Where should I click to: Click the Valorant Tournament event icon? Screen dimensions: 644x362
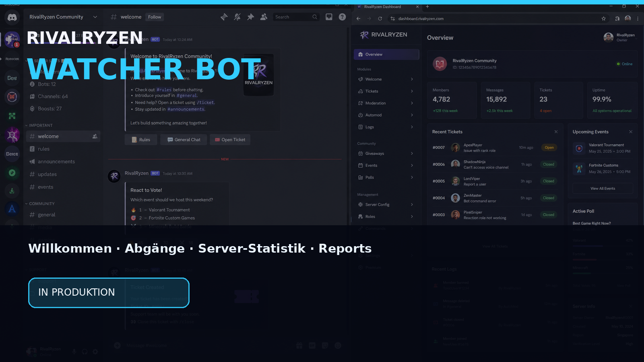pos(579,148)
